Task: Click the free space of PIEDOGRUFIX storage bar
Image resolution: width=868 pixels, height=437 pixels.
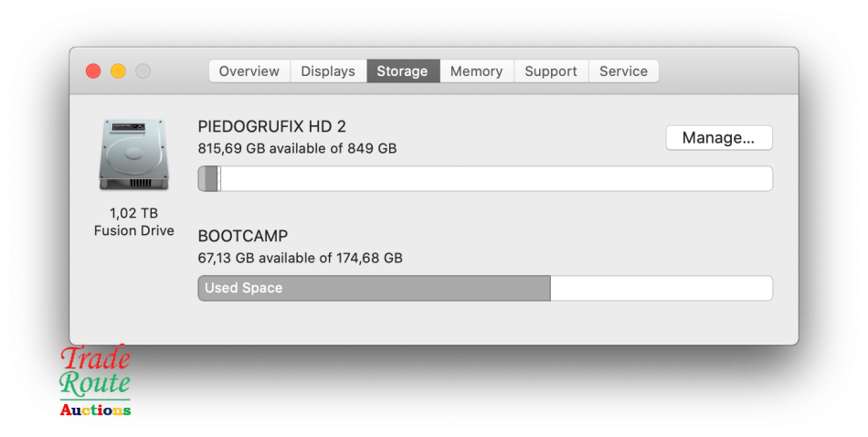Action: point(493,178)
